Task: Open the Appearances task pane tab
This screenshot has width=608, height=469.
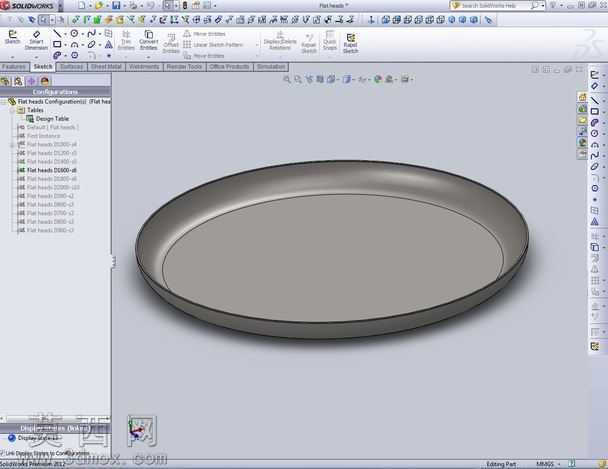Action: tap(582, 143)
